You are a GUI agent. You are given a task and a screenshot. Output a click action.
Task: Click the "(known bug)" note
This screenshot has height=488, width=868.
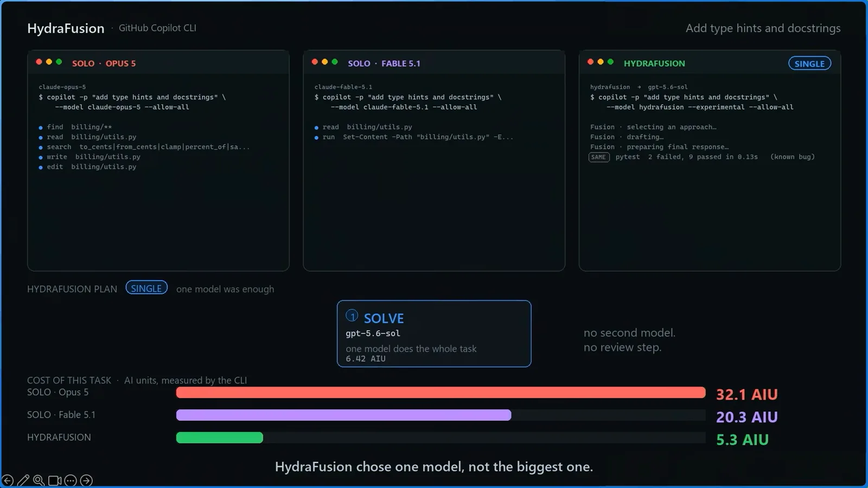pos(793,157)
